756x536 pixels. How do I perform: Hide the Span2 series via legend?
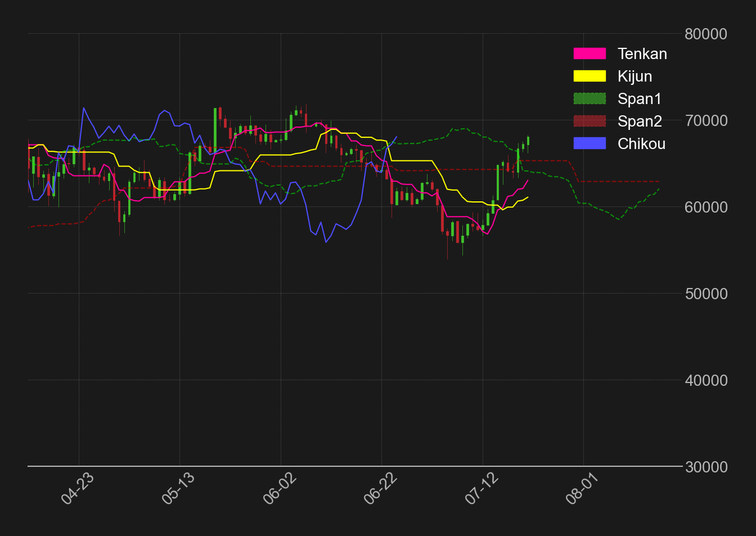click(x=618, y=121)
